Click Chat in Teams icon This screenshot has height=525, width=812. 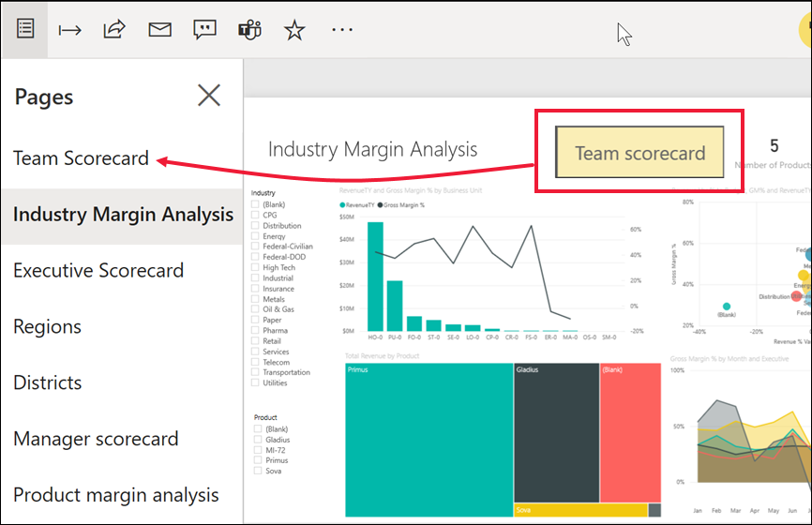(x=249, y=30)
